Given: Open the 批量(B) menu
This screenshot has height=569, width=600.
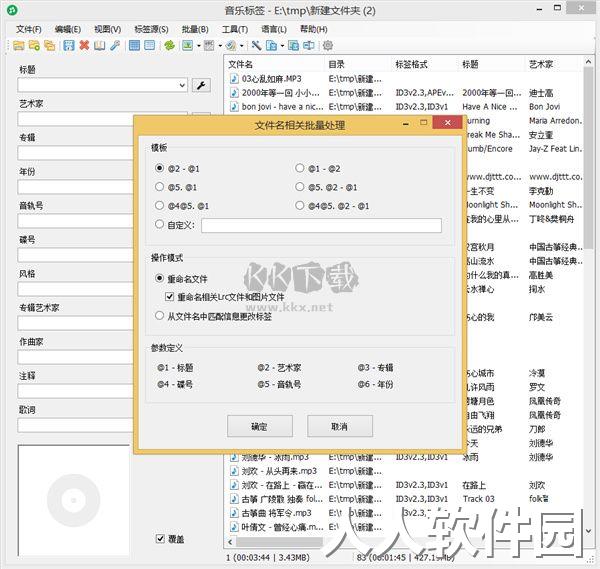Looking at the screenshot, I should pyautogui.click(x=195, y=29).
